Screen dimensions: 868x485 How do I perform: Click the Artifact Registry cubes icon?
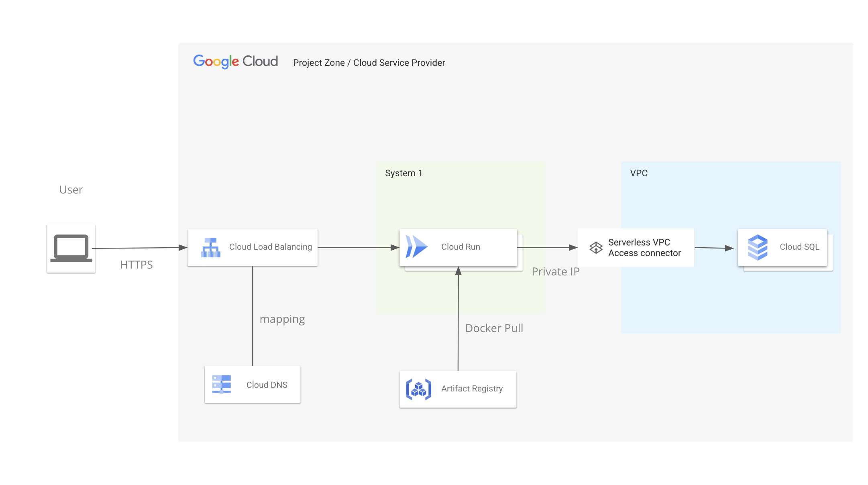[x=418, y=389]
